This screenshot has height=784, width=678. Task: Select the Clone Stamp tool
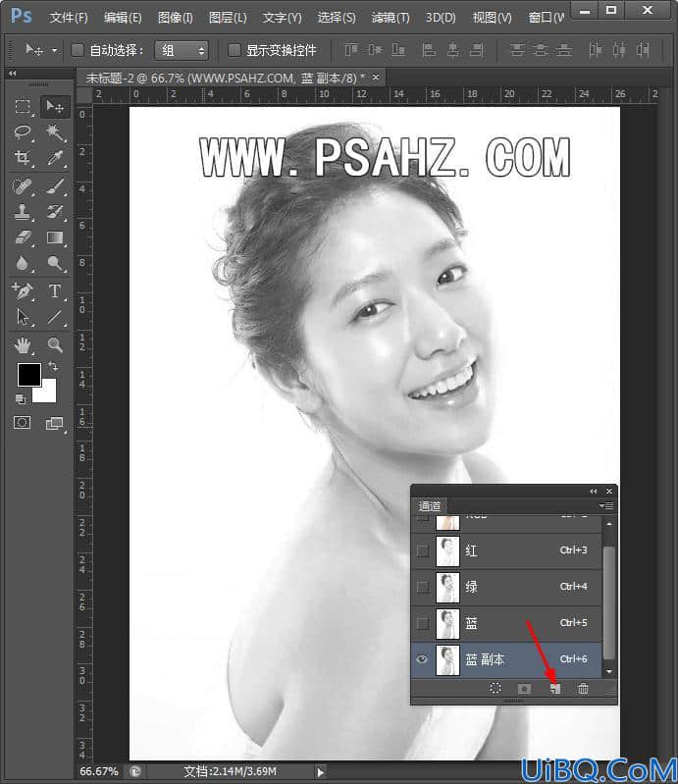pos(22,212)
